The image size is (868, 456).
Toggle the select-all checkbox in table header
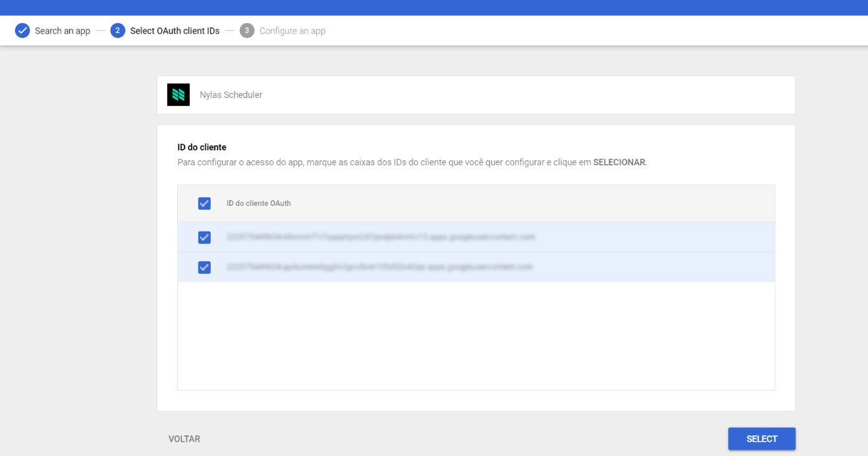[204, 203]
